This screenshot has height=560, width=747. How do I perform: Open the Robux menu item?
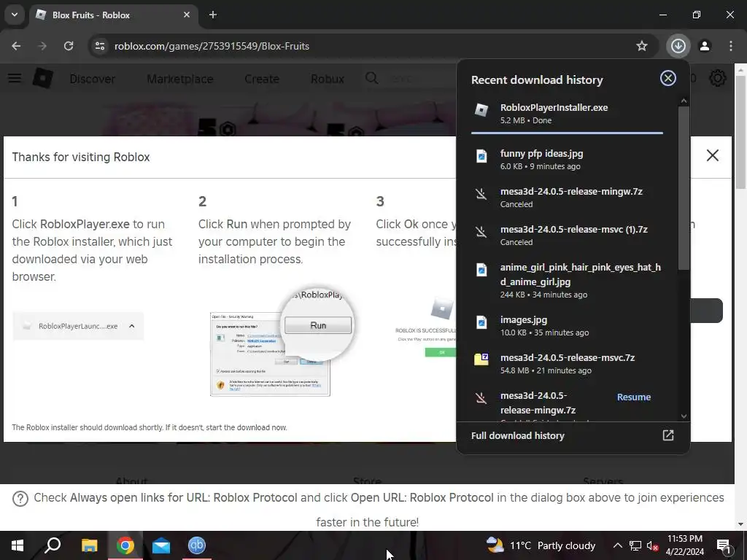(x=328, y=79)
